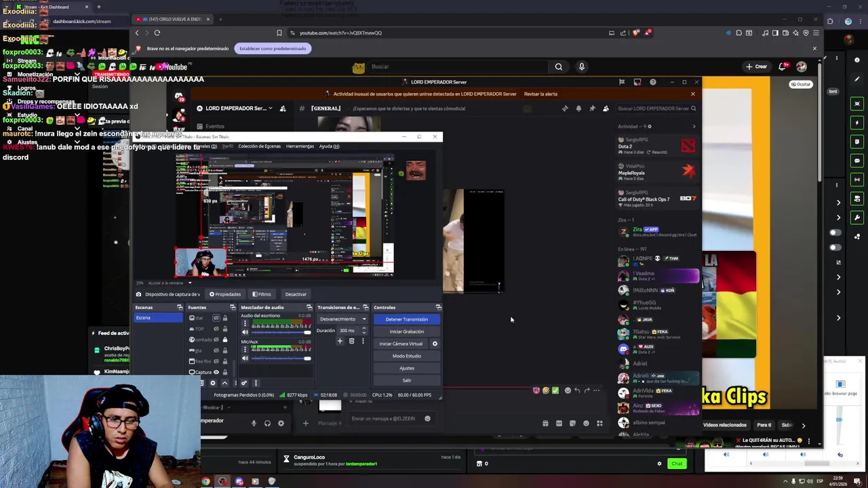Pop out the Controles dock icon

click(438, 308)
